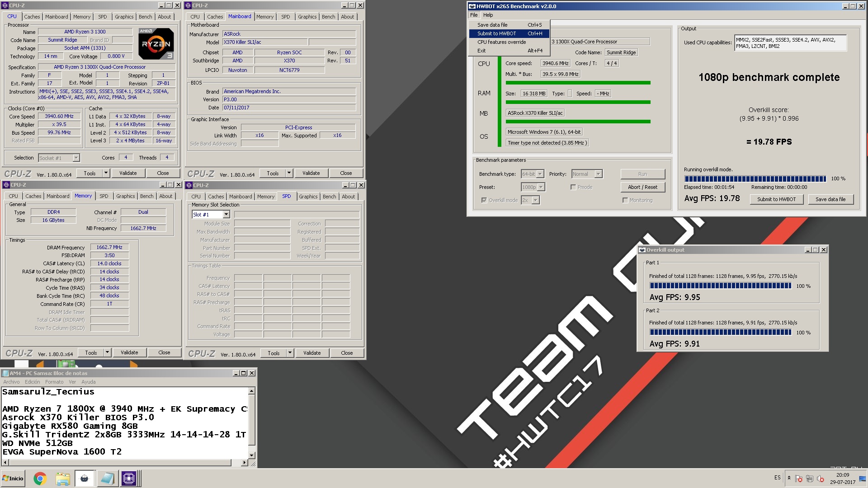Toggle the Overkill mode checkbox

click(x=484, y=200)
